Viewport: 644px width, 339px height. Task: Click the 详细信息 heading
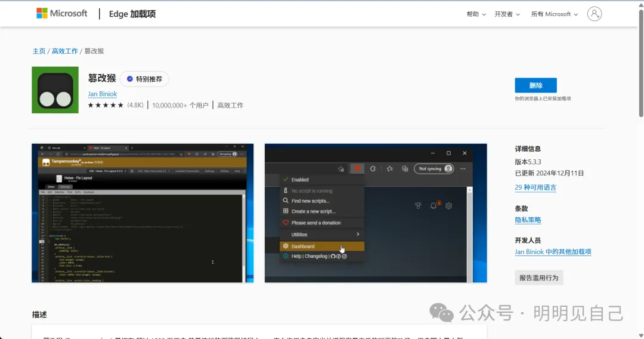[528, 149]
